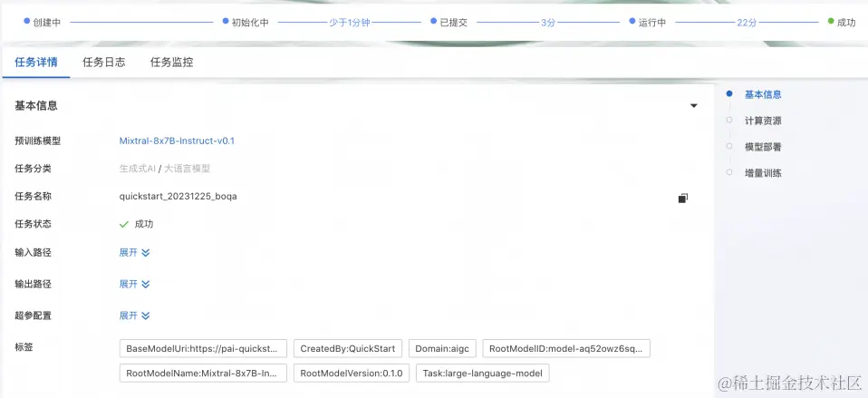Open the 任务监控 tab

(x=171, y=62)
